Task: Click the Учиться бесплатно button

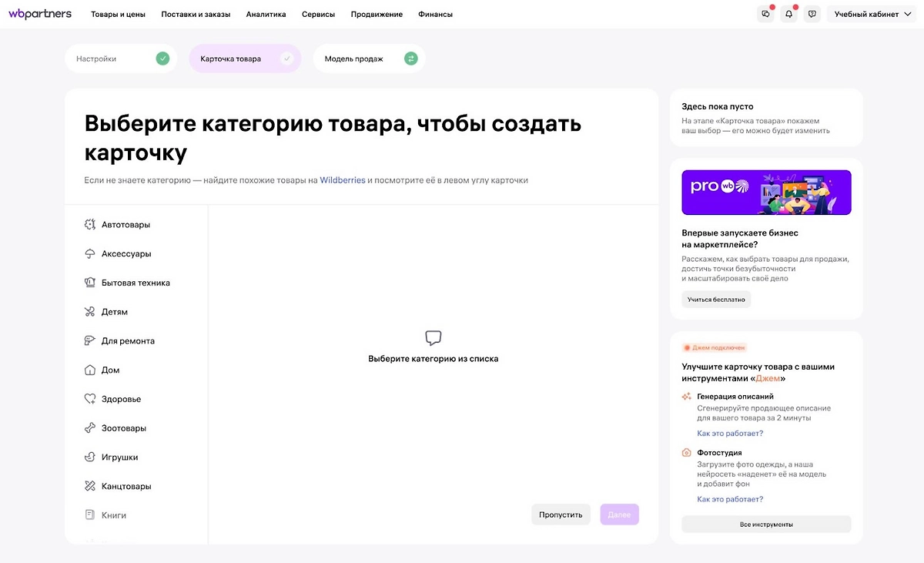Action: pos(716,300)
